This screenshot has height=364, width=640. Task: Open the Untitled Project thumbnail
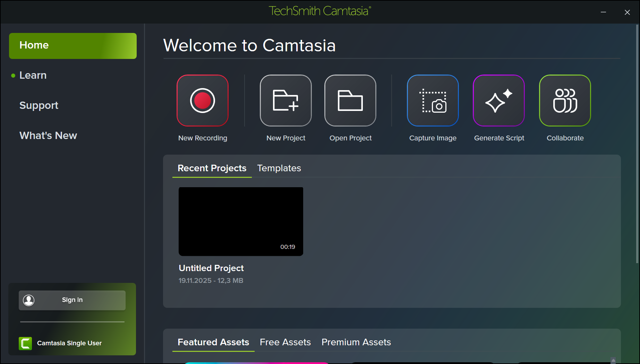pos(241,222)
